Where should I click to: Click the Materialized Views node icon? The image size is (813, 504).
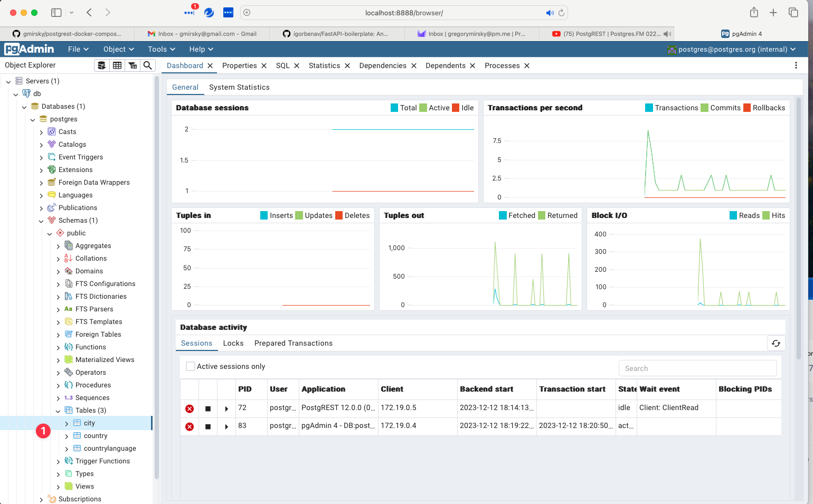(x=69, y=359)
